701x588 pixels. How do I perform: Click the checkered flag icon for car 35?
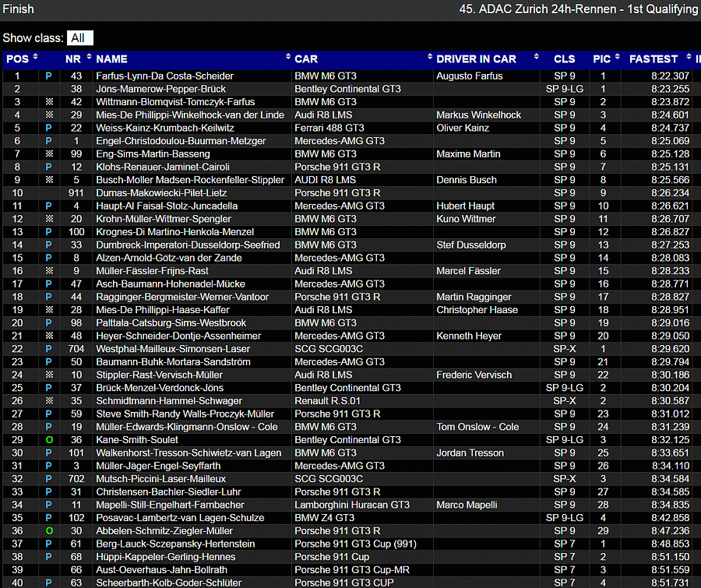click(49, 401)
